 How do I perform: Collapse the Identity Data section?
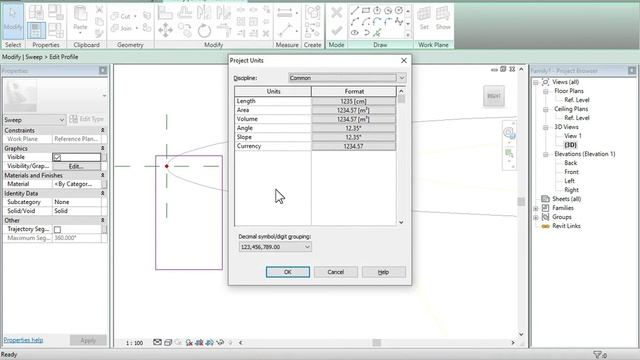[102, 193]
